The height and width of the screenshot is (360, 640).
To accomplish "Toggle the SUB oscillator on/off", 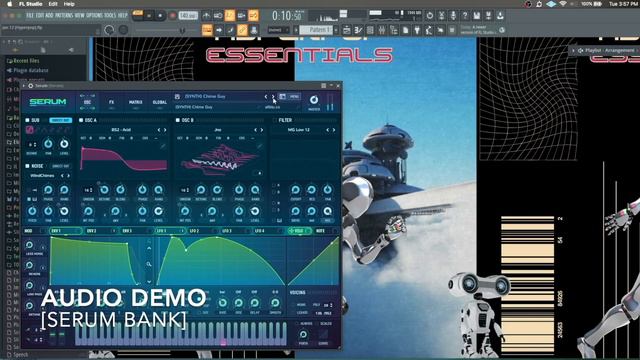I will [27, 120].
